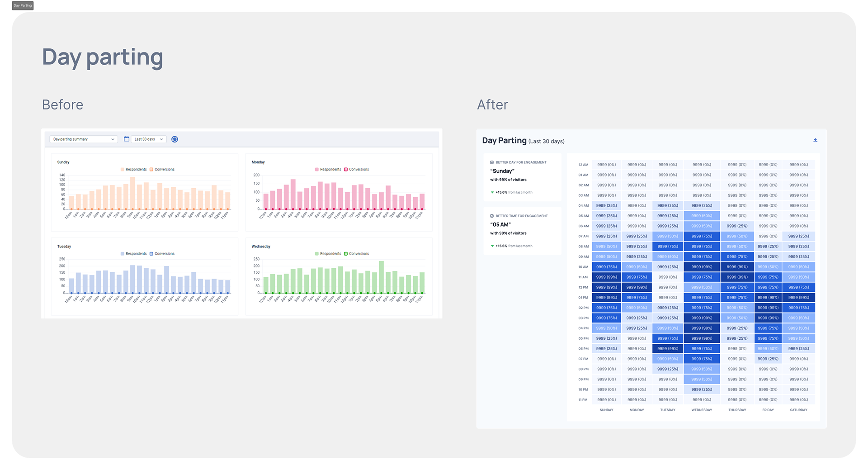Viewport: 868px width, 470px height.
Task: Click Saturday 11 PM heatmap cell
Action: 798,400
